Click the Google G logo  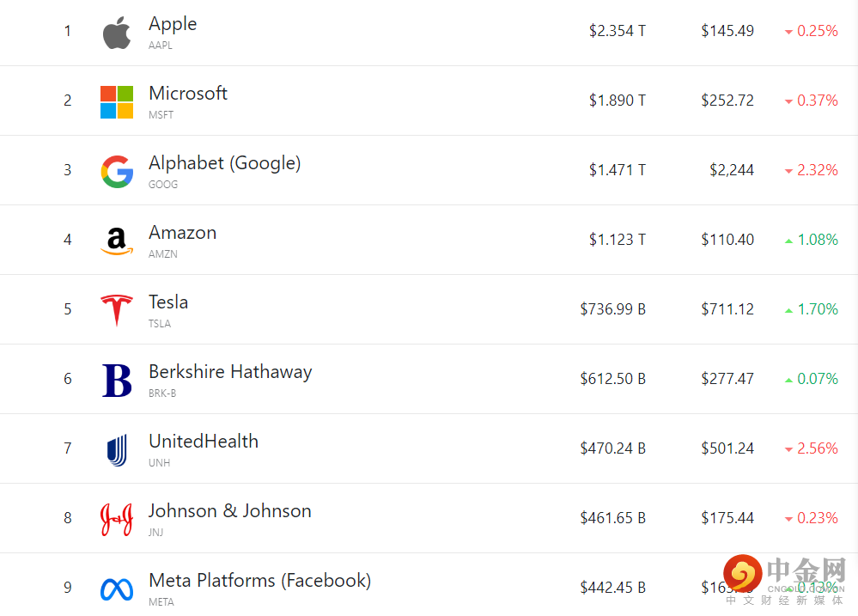point(117,172)
